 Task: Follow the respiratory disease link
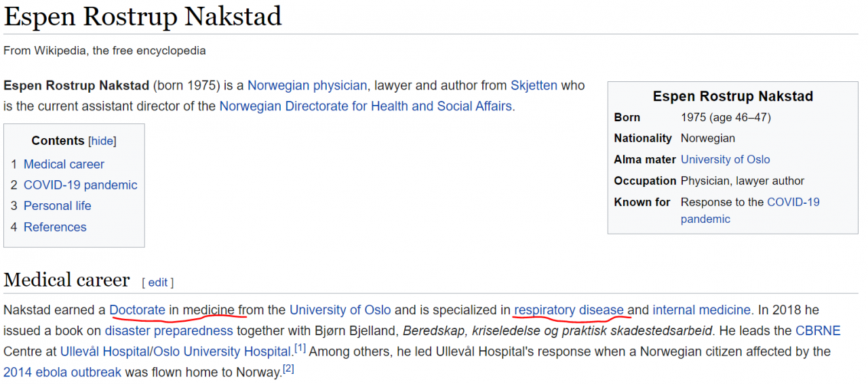(568, 310)
